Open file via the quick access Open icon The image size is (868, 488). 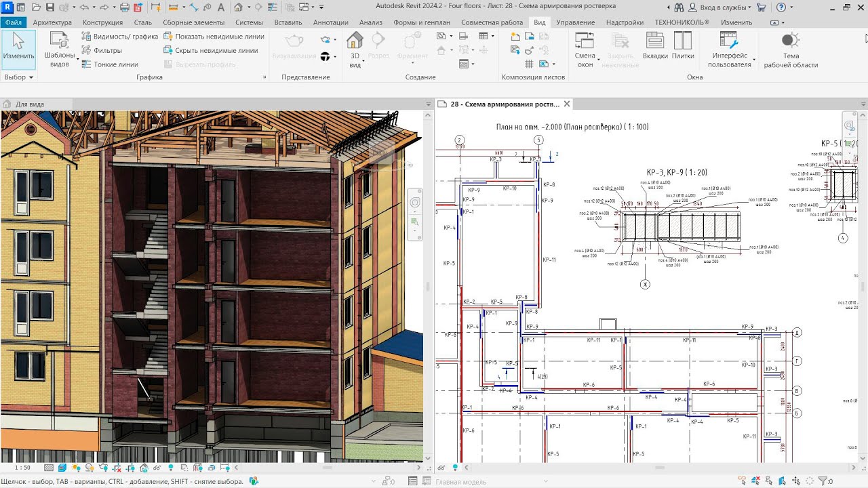(37, 7)
